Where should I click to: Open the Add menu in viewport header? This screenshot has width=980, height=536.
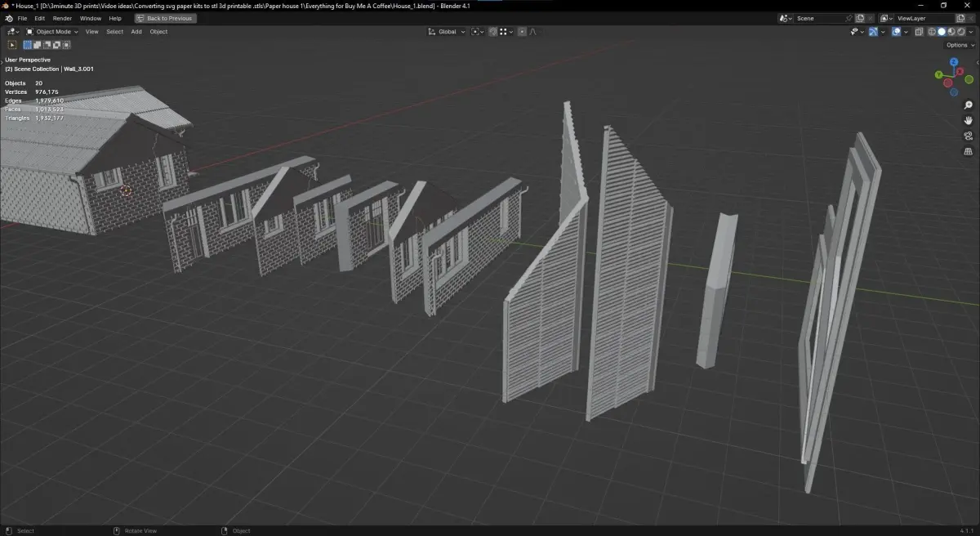click(x=136, y=32)
